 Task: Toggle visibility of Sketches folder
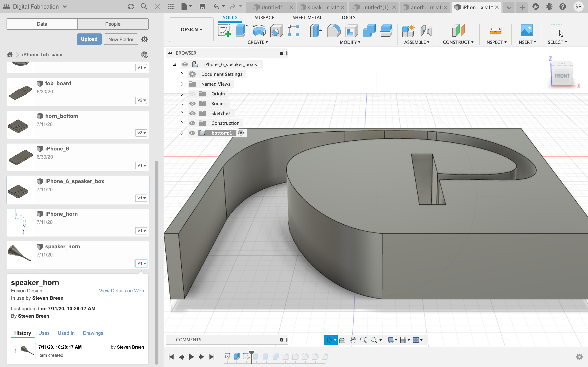click(x=192, y=113)
